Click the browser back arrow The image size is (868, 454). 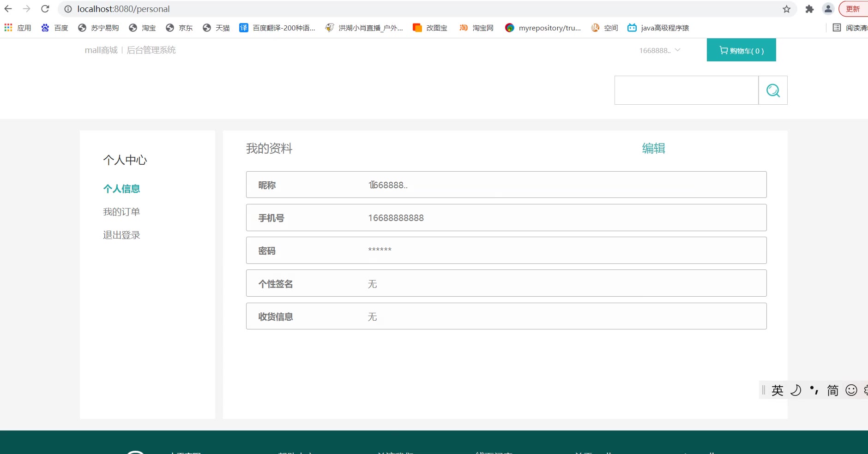click(8, 9)
